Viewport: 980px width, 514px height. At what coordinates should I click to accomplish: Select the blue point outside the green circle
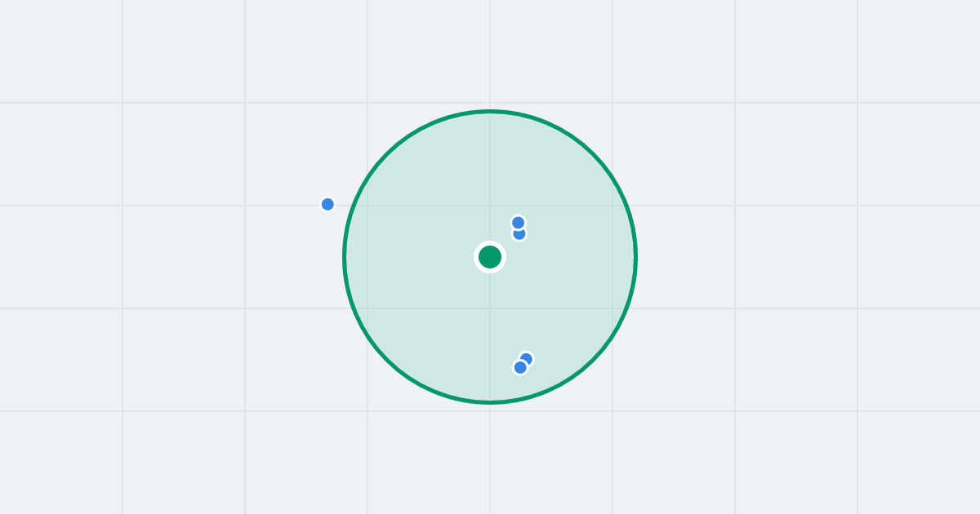(327, 204)
